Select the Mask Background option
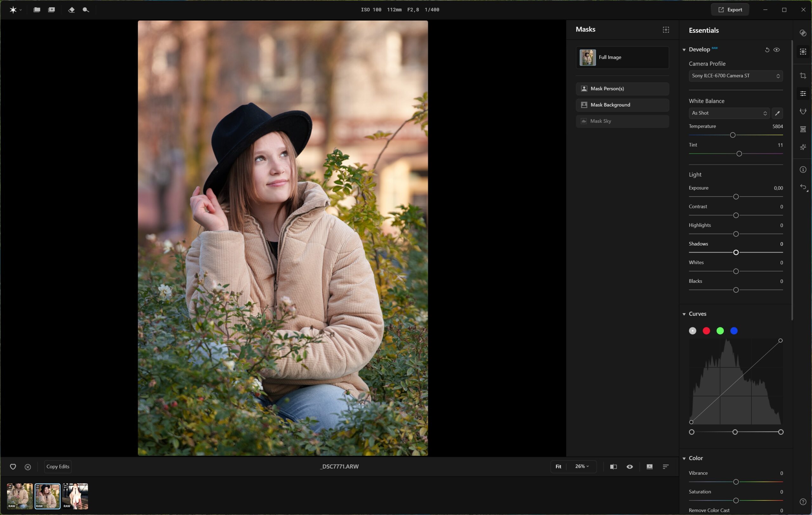 (x=622, y=105)
